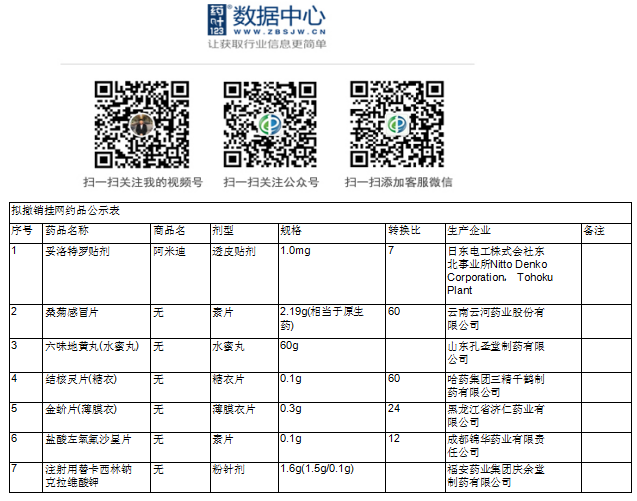
Task: Click table title 拟撤销挂网药品公示表
Action: pos(66,210)
